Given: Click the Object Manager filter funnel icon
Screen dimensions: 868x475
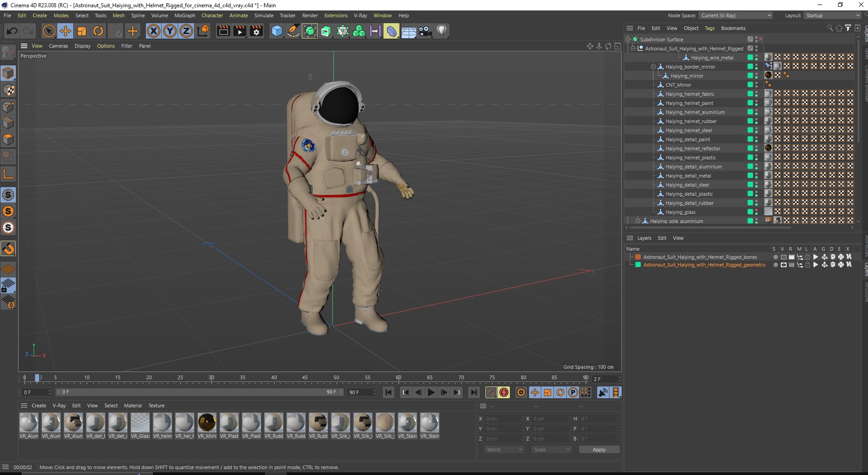Looking at the screenshot, I should coord(848,28).
